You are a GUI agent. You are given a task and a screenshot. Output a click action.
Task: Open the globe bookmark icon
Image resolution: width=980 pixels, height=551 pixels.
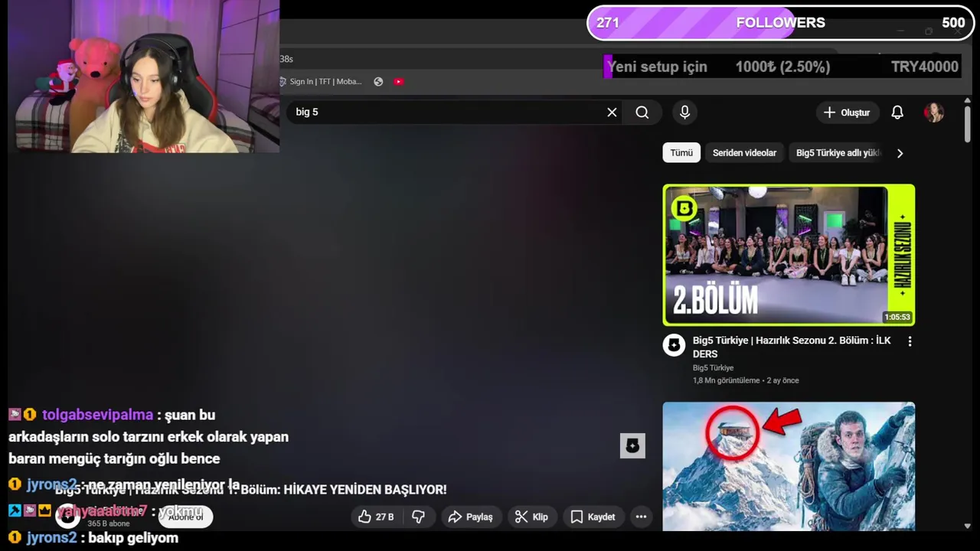point(378,82)
